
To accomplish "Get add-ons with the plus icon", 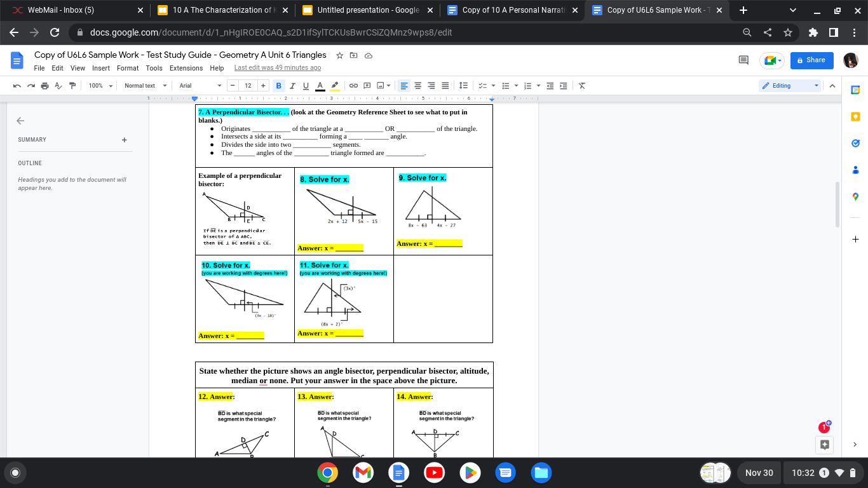I will [x=855, y=240].
